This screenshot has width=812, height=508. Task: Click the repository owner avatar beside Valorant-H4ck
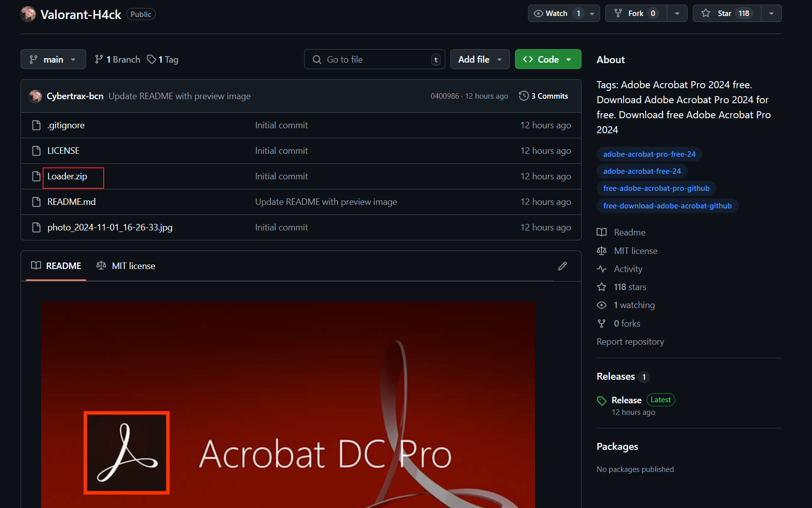pyautogui.click(x=28, y=14)
